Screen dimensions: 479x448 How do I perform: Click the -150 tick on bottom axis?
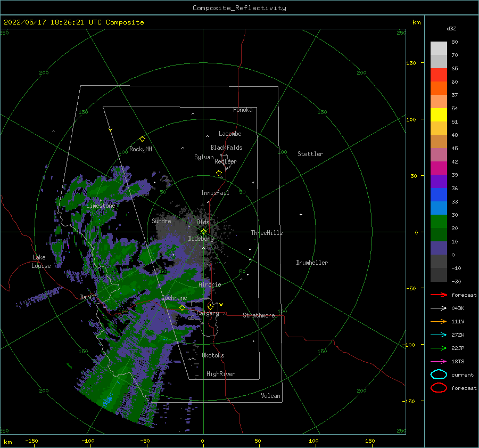[x=31, y=441]
